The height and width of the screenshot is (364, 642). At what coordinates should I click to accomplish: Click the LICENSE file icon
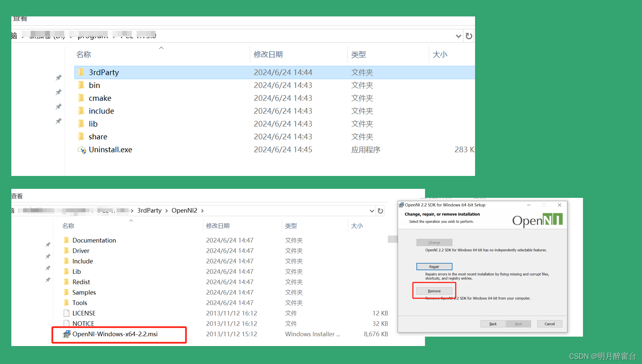pos(66,313)
